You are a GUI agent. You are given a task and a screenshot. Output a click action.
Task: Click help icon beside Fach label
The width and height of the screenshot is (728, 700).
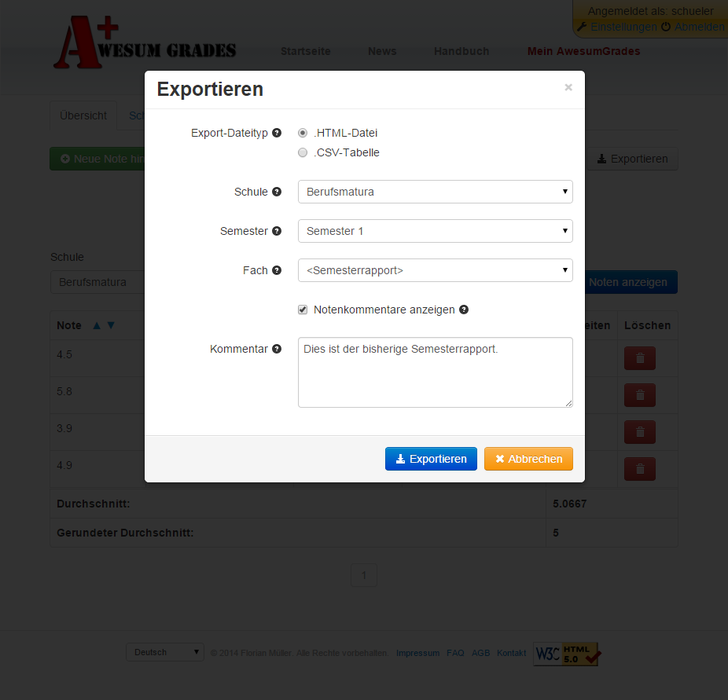coord(277,270)
